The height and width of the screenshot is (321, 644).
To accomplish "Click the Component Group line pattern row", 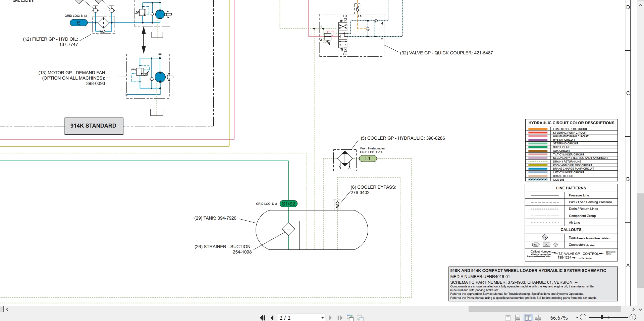I will 571,216.
